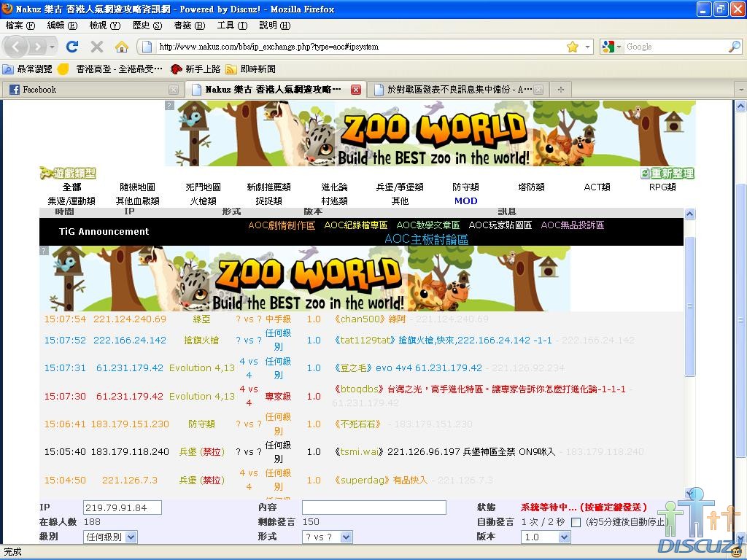Open a new tab with the plus button
747x560 pixels.
coord(561,90)
